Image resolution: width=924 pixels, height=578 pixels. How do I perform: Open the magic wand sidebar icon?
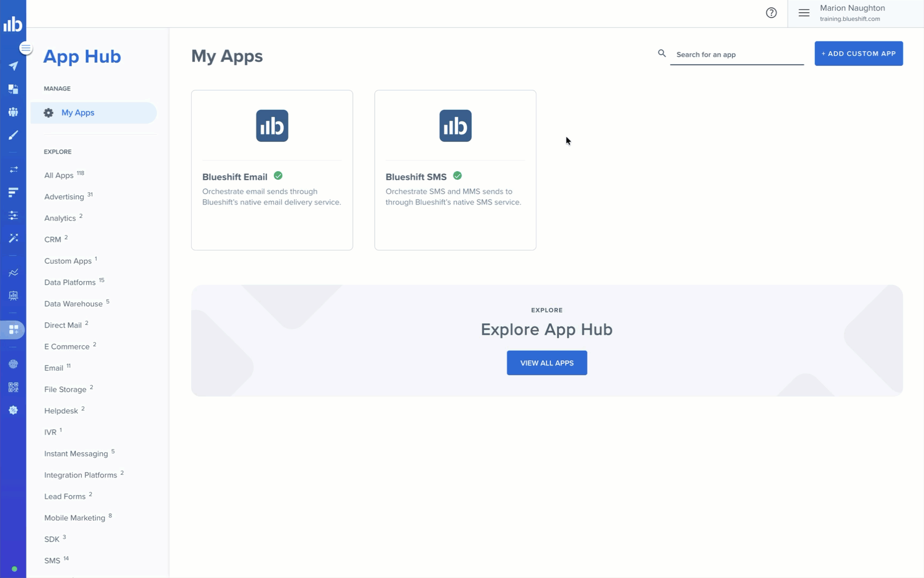tap(13, 238)
